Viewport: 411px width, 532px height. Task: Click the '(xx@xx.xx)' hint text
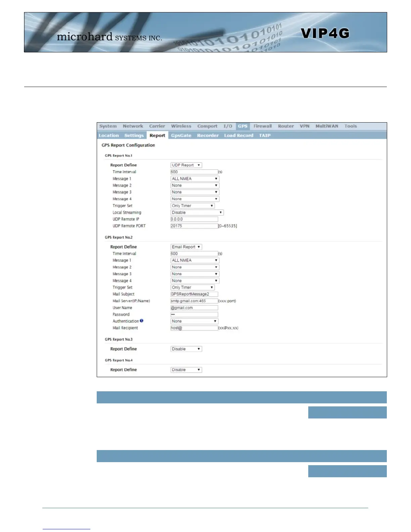point(228,328)
